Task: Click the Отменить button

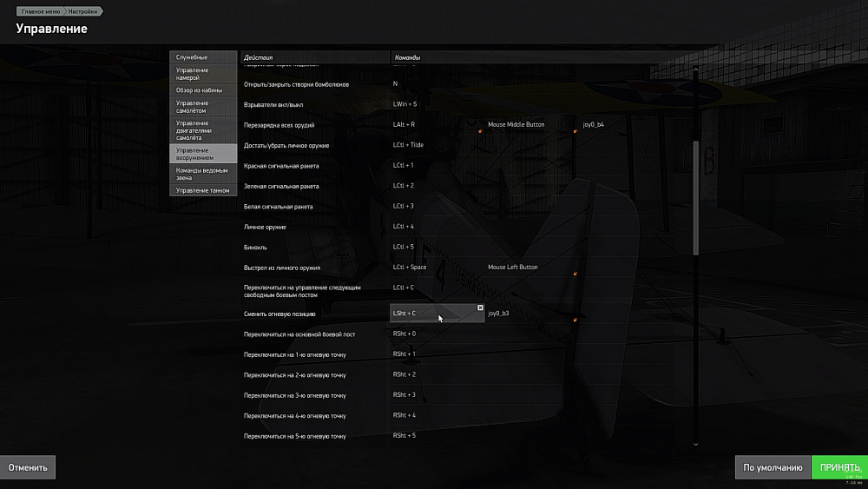Action: (28, 467)
